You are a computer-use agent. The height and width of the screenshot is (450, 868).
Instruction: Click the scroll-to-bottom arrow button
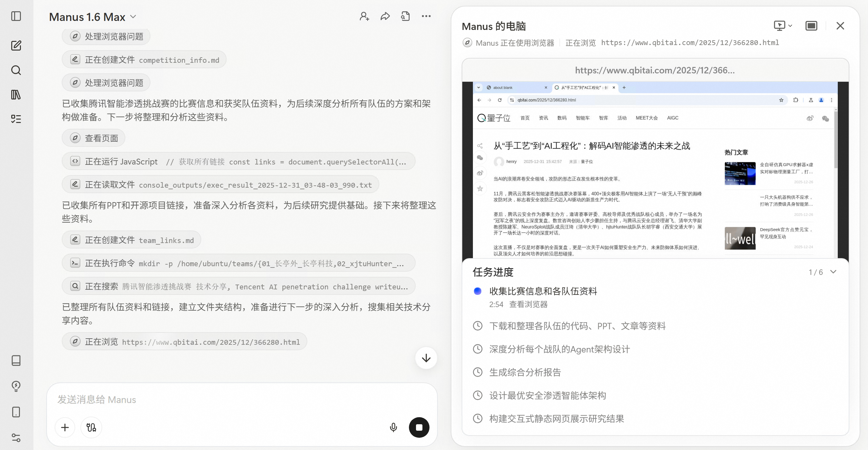click(426, 358)
